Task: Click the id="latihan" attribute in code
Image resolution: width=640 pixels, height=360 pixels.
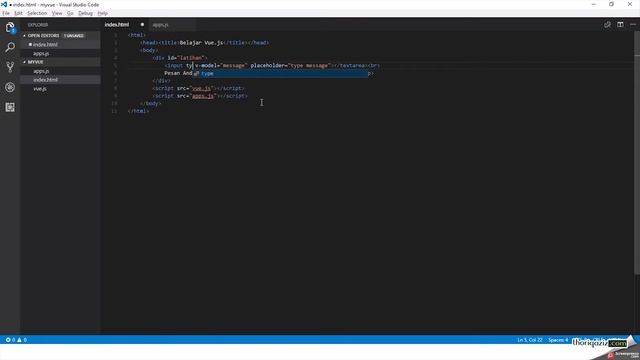Action: pyautogui.click(x=187, y=58)
